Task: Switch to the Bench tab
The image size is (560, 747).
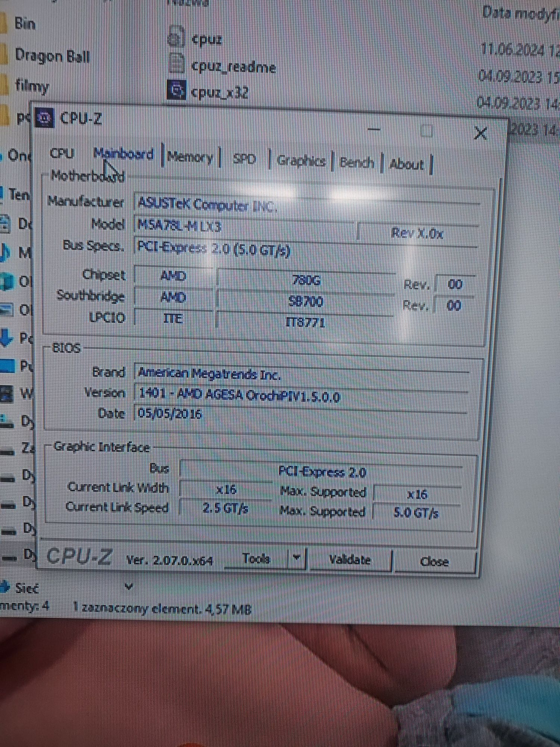Action: (357, 162)
